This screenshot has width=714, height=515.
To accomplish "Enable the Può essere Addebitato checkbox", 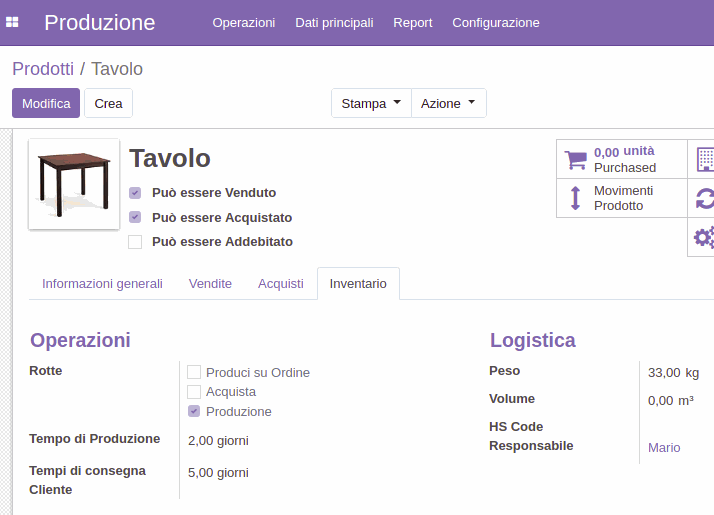I will (135, 242).
